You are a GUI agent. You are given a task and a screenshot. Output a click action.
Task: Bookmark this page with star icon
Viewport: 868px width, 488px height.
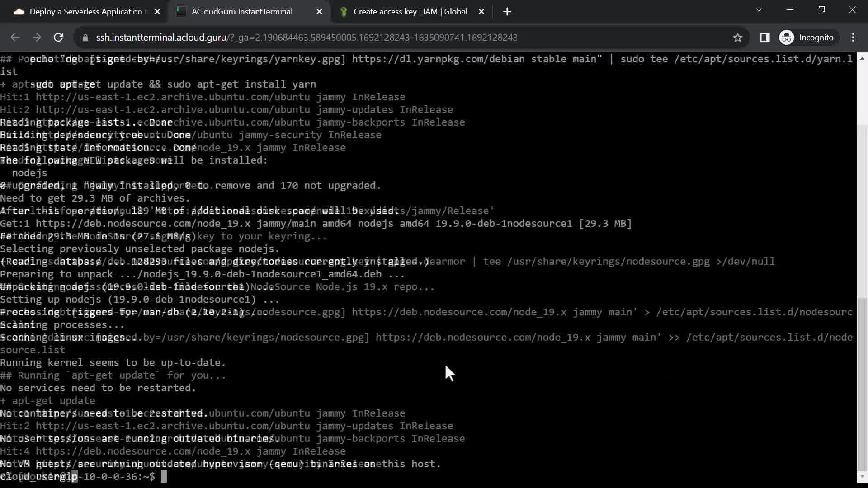point(738,38)
